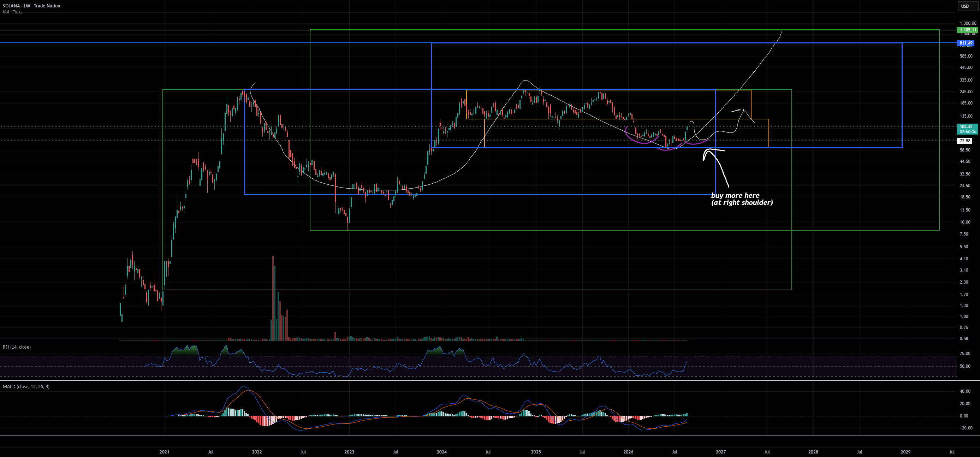Click the green 1,105.11 price label
Viewport: 980px width, 457px height.
tap(967, 30)
